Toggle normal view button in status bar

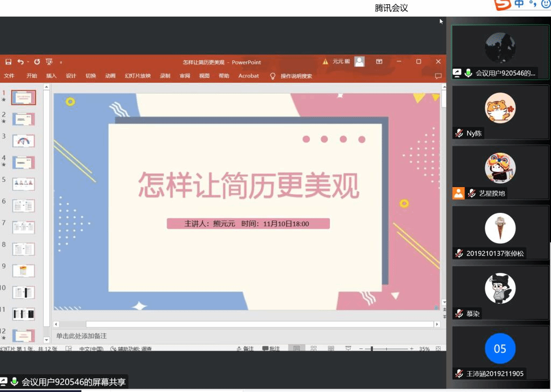pyautogui.click(x=296, y=349)
